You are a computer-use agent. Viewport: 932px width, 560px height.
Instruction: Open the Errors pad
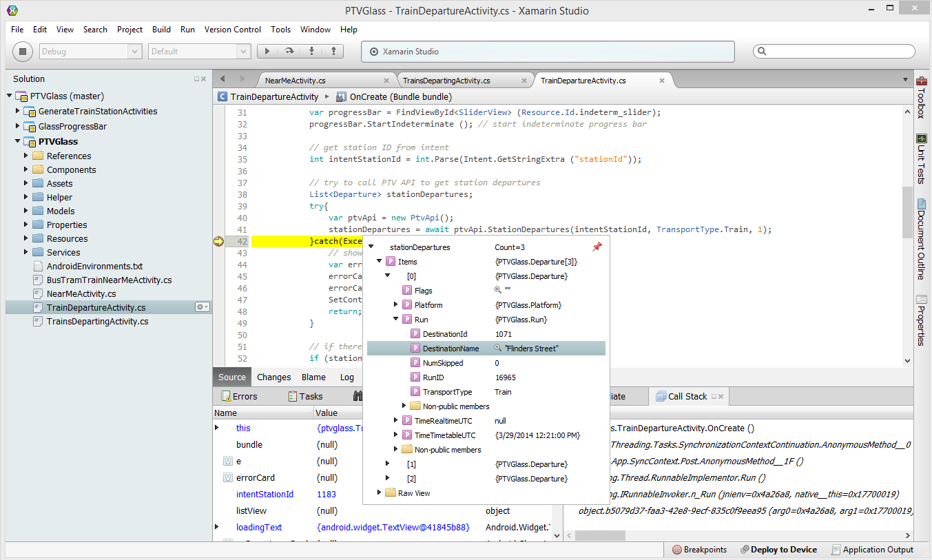[239, 396]
